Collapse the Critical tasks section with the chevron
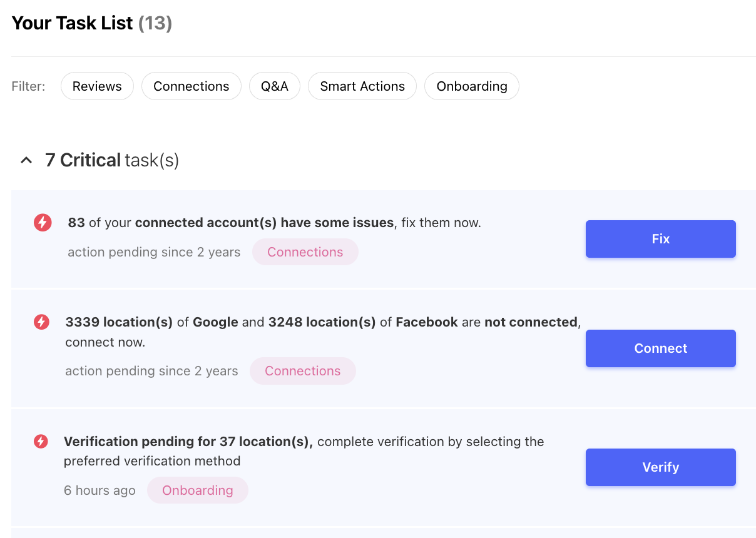This screenshot has height=538, width=756. click(x=26, y=160)
